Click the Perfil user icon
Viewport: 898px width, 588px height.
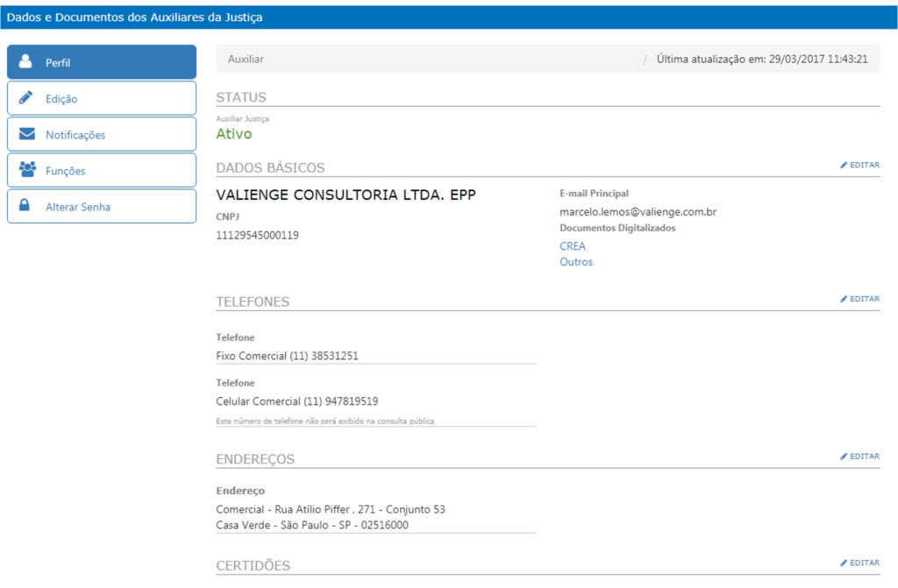(25, 61)
